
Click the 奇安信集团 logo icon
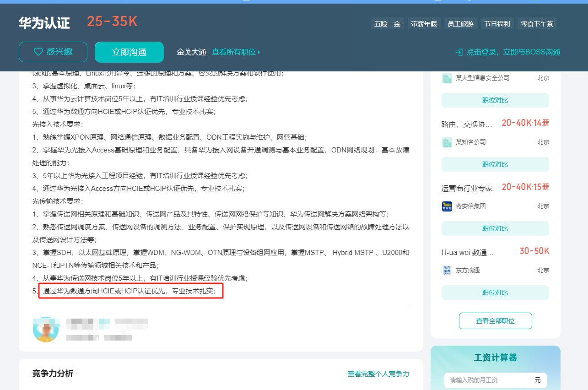click(x=447, y=206)
